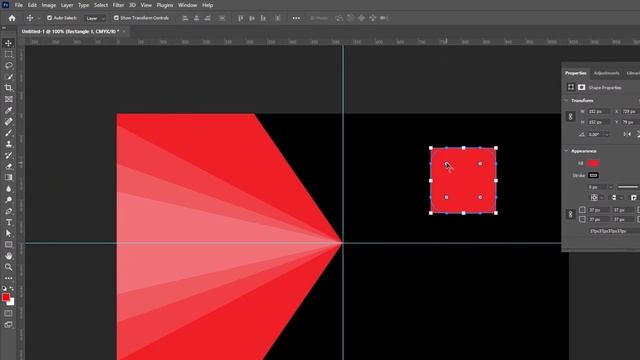Select the Pen tool
The image size is (640, 360).
8,211
